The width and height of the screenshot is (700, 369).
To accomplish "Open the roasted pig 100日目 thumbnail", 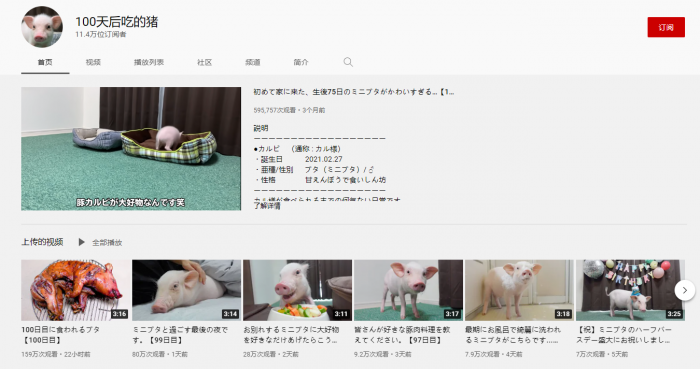I will pos(75,290).
